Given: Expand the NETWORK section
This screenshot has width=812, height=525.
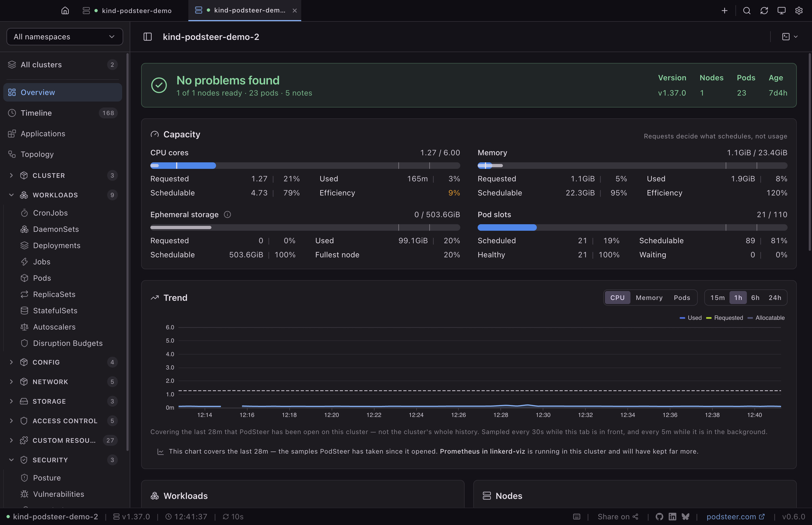Looking at the screenshot, I should pos(62,382).
